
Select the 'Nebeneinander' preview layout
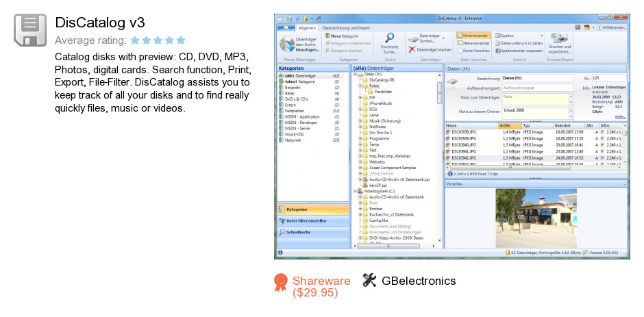(473, 43)
